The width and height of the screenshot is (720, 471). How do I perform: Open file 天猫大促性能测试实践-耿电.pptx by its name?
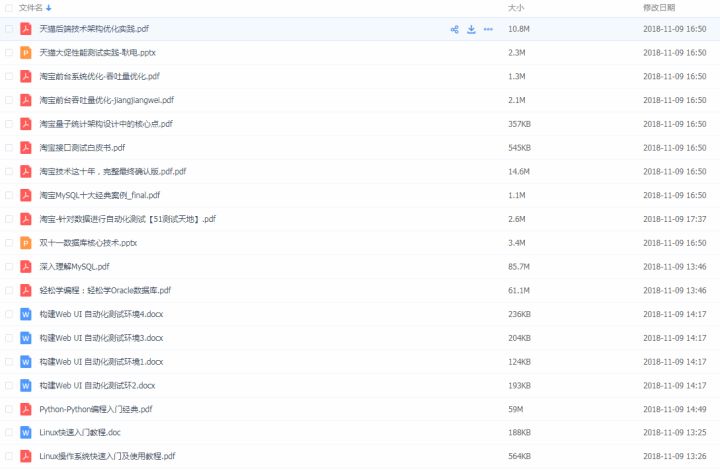coord(97,53)
